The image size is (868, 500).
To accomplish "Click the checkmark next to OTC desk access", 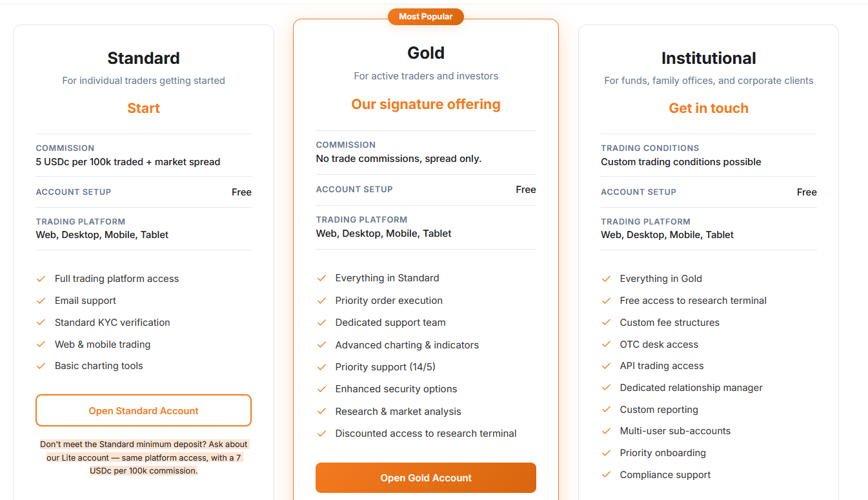I will pyautogui.click(x=606, y=345).
